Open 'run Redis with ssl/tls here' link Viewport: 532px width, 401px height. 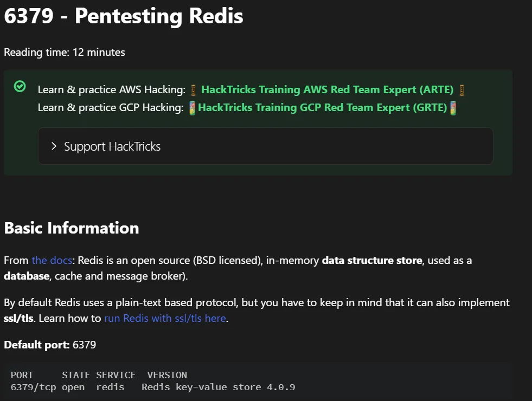pos(165,318)
